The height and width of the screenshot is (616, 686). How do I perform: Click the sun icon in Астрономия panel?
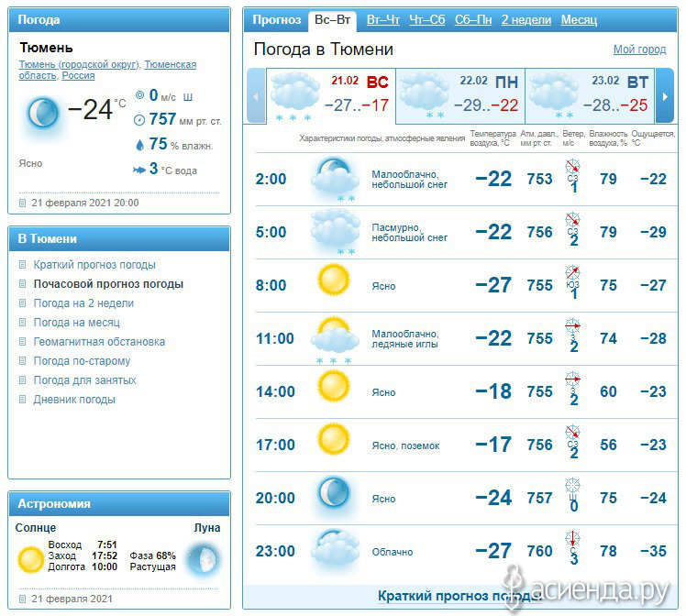(x=31, y=556)
